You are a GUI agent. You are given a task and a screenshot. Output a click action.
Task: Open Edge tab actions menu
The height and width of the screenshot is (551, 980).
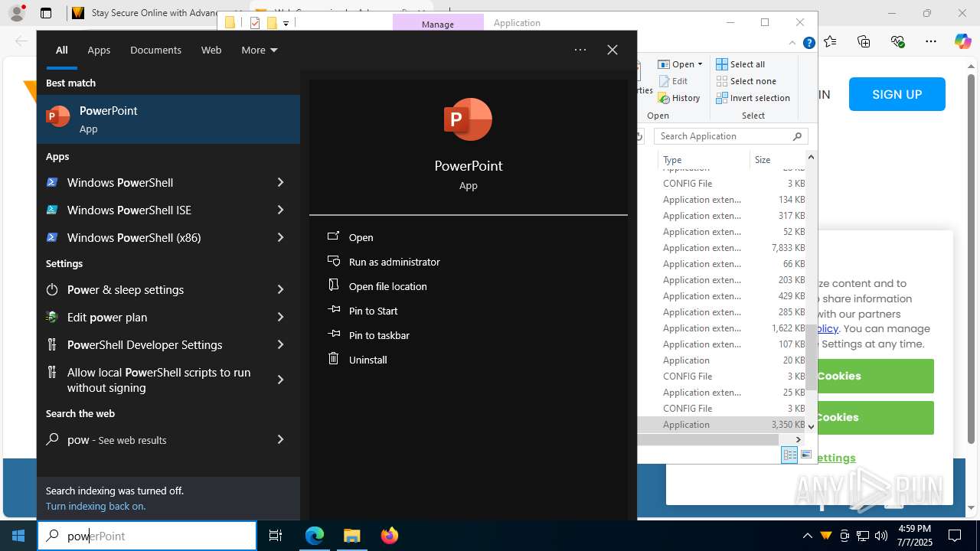coord(46,13)
